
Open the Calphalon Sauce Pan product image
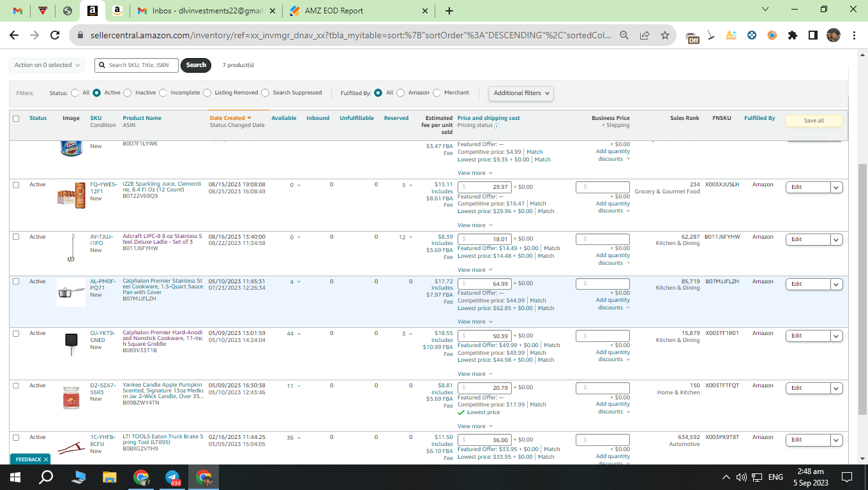[71, 292]
